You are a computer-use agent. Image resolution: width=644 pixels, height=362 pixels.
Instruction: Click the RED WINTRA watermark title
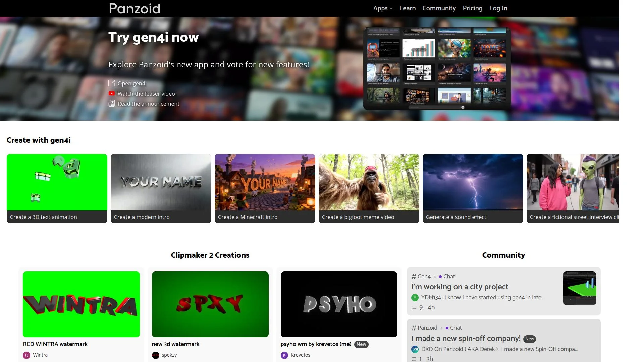pyautogui.click(x=55, y=344)
